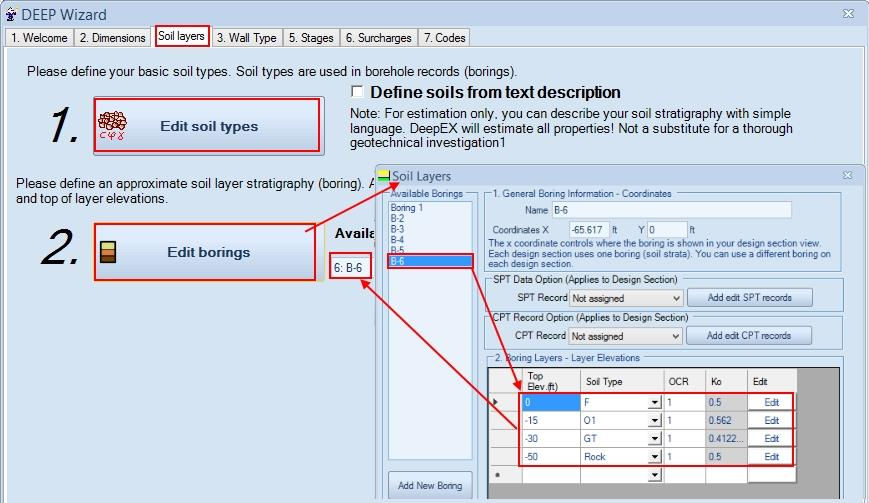Click the DEEP Wizard title bar icon
Screen dimensions: 869x503
[x=11, y=14]
